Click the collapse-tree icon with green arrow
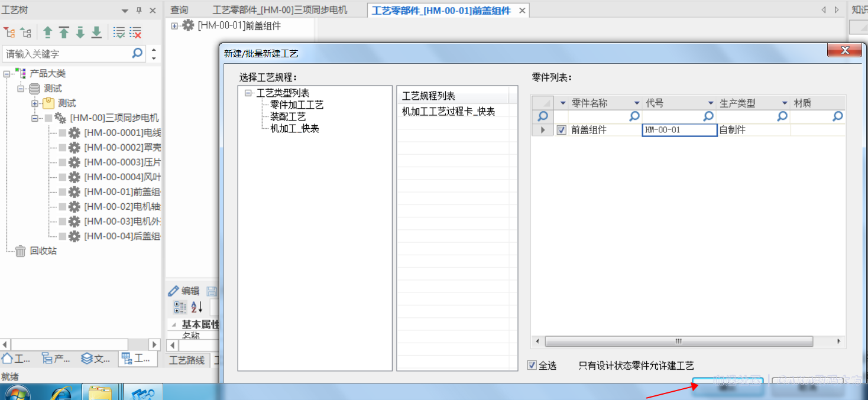Viewport: 868px width, 400px height. [x=25, y=32]
